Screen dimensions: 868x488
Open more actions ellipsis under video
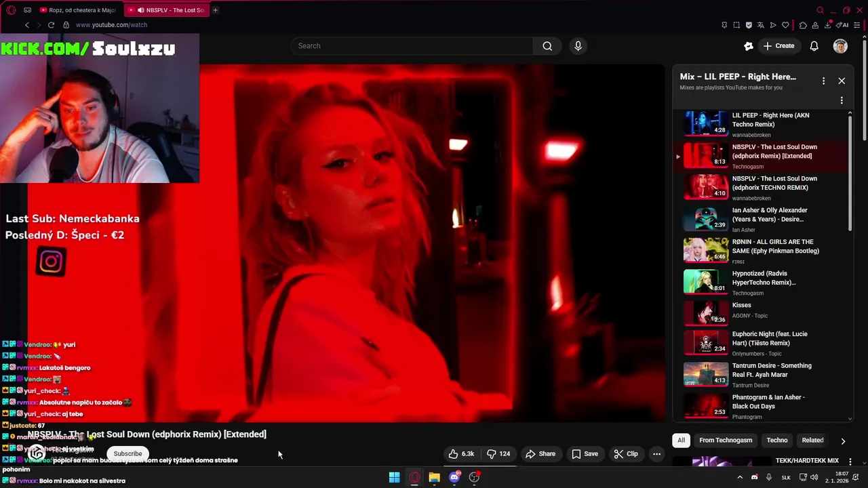[656, 453]
